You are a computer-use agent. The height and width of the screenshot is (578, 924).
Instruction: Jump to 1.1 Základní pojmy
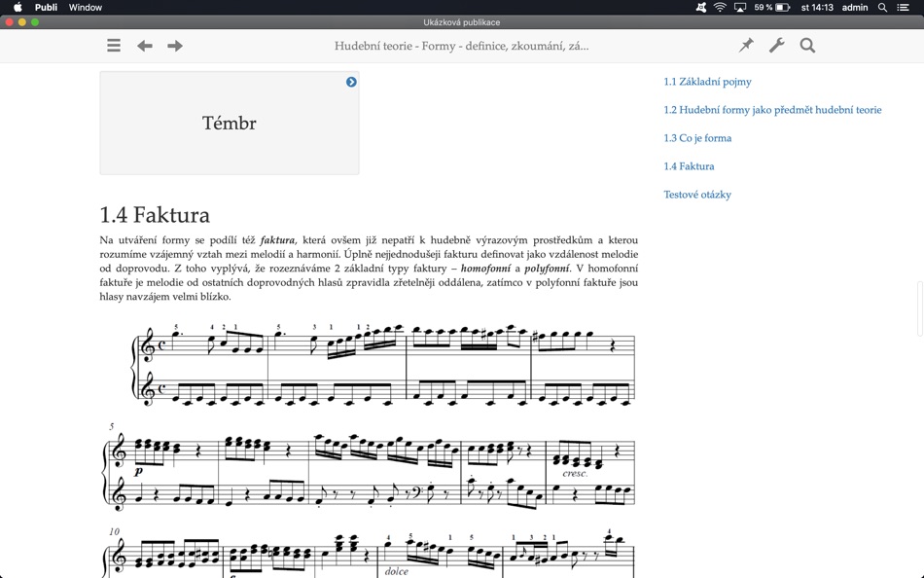click(707, 82)
